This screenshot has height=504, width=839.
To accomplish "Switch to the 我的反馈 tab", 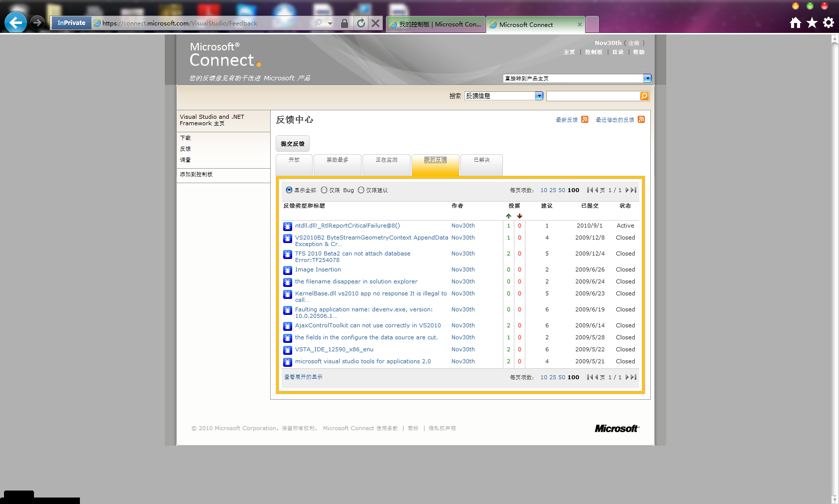I will (x=435, y=165).
